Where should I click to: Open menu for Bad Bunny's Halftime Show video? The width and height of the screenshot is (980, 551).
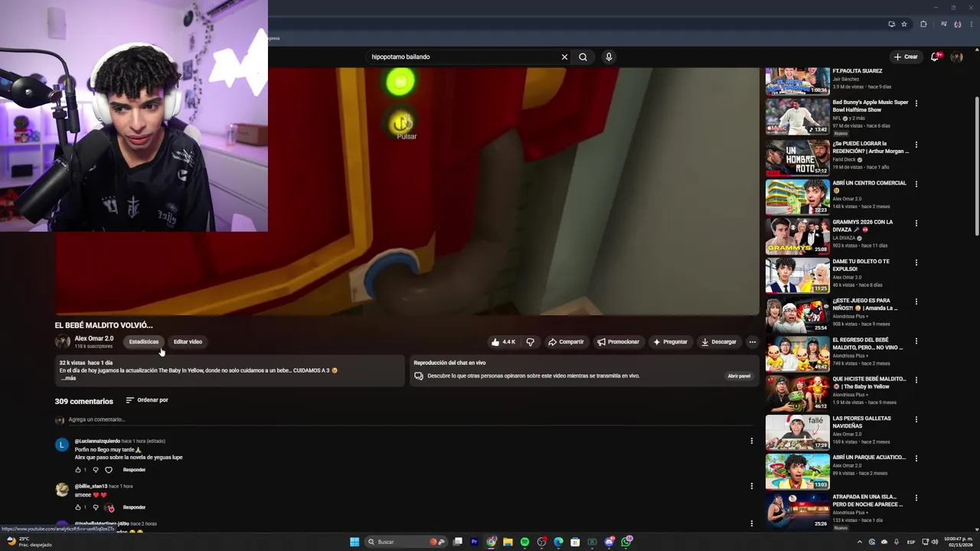tap(916, 103)
